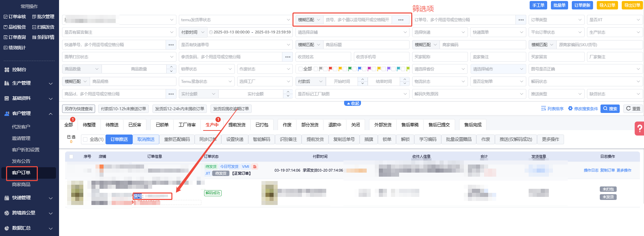
Task: Tick the purple flag checkbox
Action: pos(384,69)
